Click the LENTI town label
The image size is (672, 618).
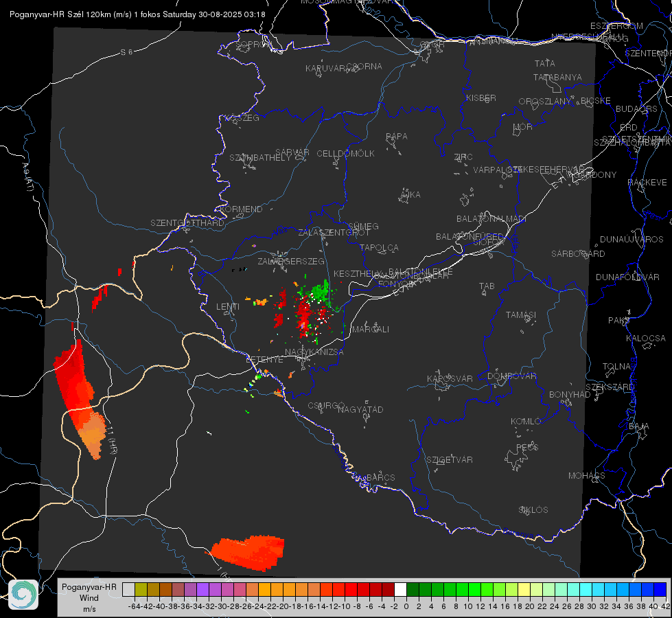point(228,307)
